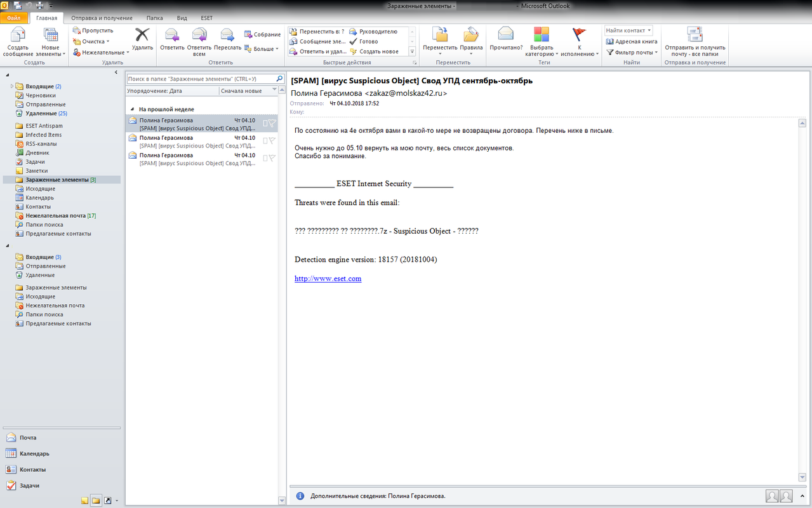Click notes icon at bottom of navigation pane
812x508 pixels.
coord(84,500)
